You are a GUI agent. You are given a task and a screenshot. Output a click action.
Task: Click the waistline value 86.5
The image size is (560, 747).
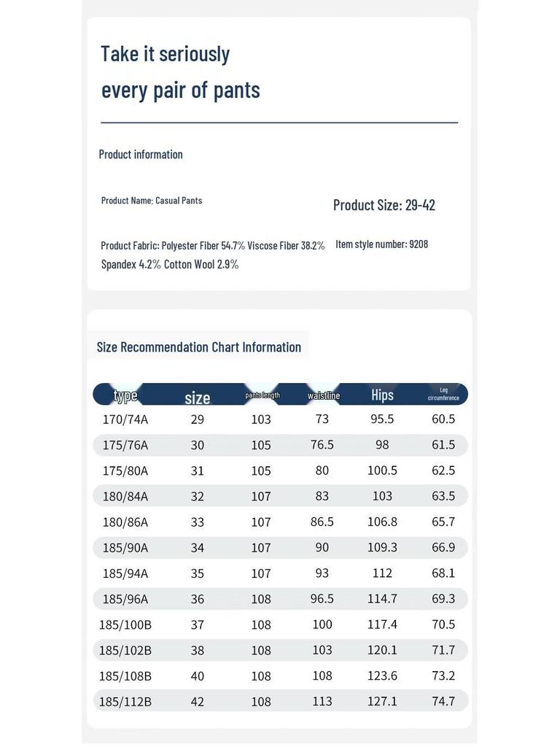tap(322, 522)
